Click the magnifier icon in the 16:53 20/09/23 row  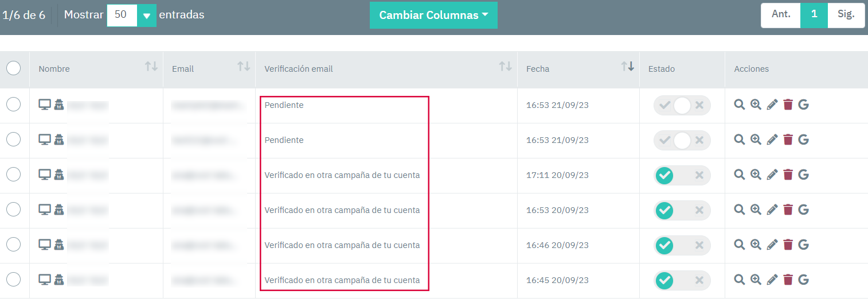point(740,210)
